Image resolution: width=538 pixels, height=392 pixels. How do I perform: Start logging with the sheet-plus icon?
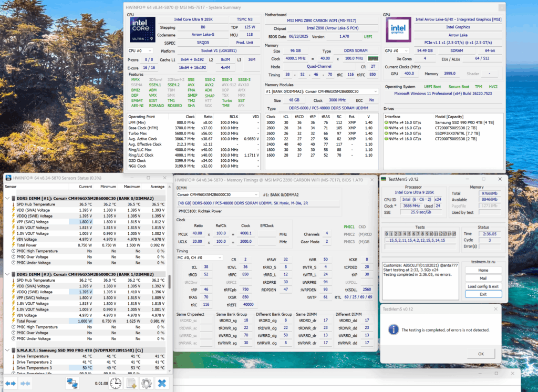pyautogui.click(x=131, y=384)
